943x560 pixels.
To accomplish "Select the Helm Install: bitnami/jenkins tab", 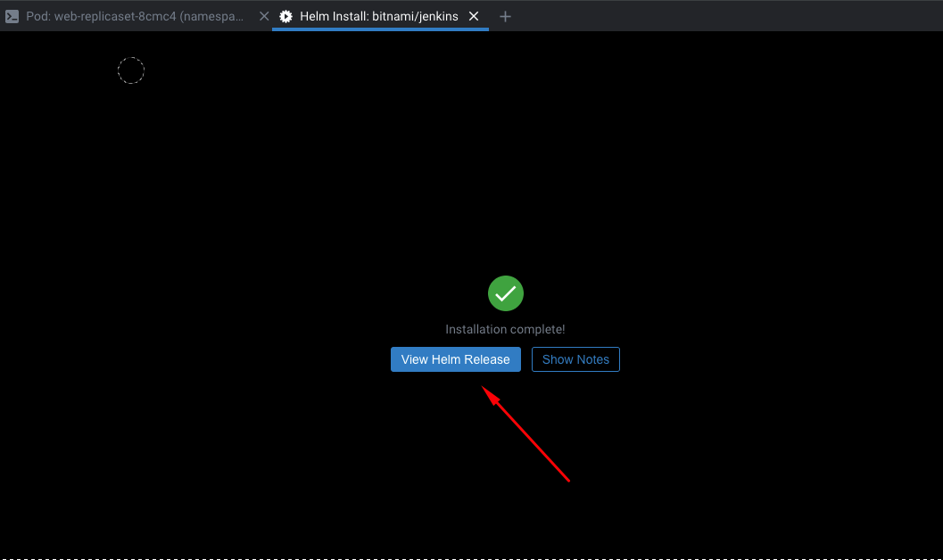I will 378,16.
